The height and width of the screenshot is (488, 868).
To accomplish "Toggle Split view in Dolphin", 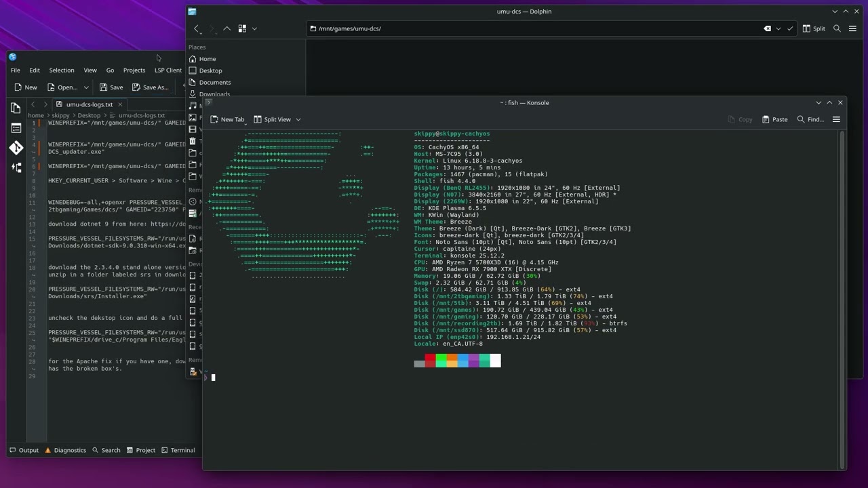I will click(814, 28).
